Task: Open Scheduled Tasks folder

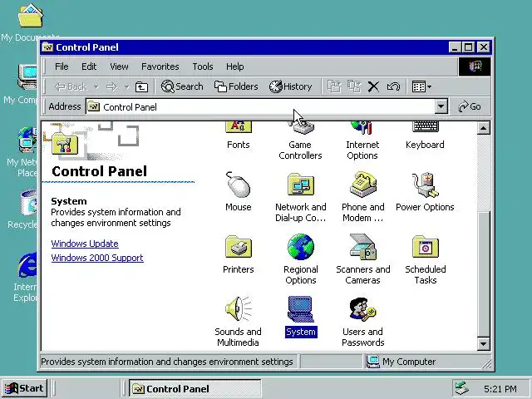Action: click(x=425, y=259)
